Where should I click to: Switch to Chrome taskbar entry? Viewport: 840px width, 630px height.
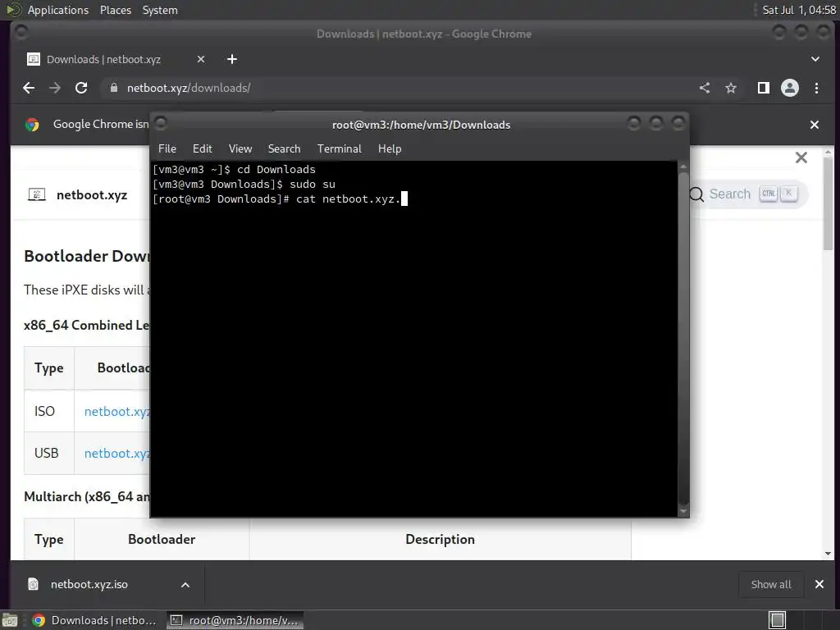(94, 620)
